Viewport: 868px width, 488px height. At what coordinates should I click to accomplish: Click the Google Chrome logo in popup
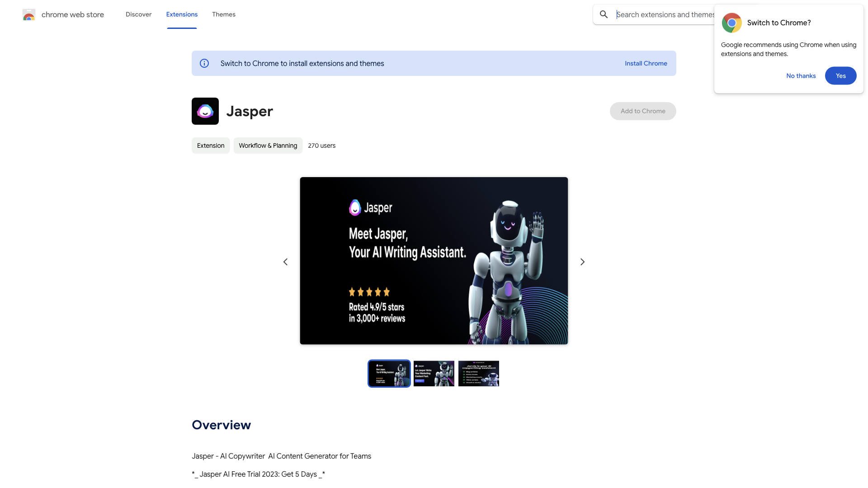(x=731, y=23)
